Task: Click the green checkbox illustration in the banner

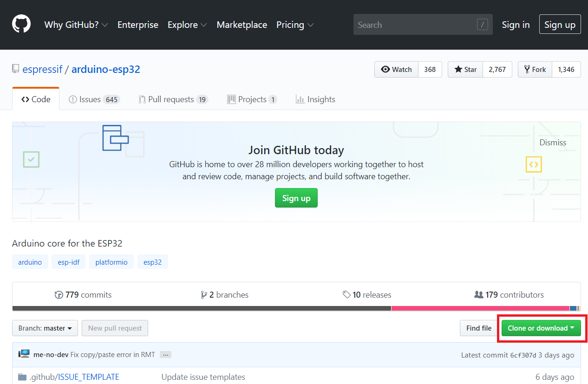Action: point(31,159)
